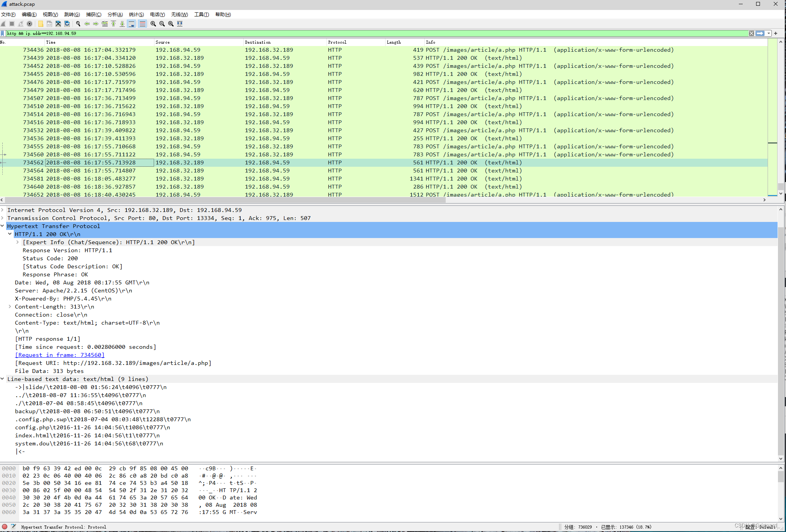Select packet 734640 with length 286

pyautogui.click(x=384, y=187)
